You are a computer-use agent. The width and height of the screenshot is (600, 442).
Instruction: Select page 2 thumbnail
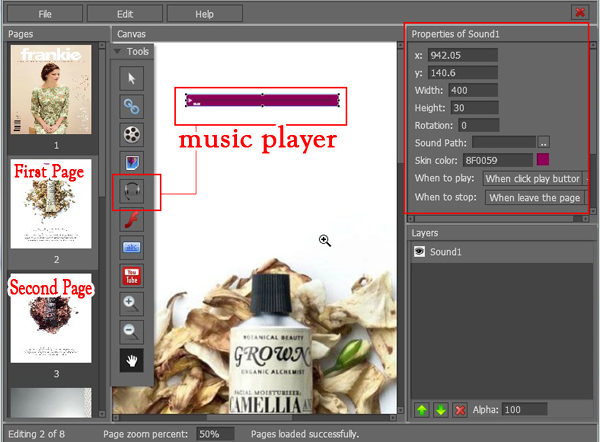[51, 204]
